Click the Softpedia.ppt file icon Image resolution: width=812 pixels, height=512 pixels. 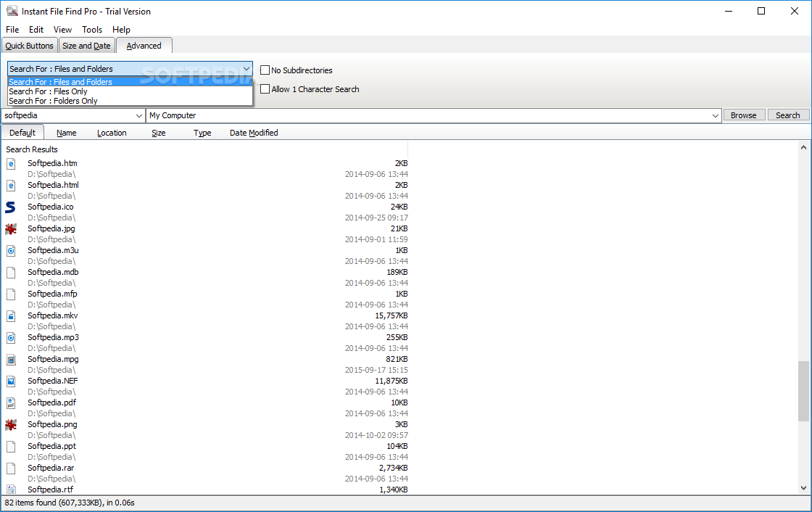click(x=11, y=447)
